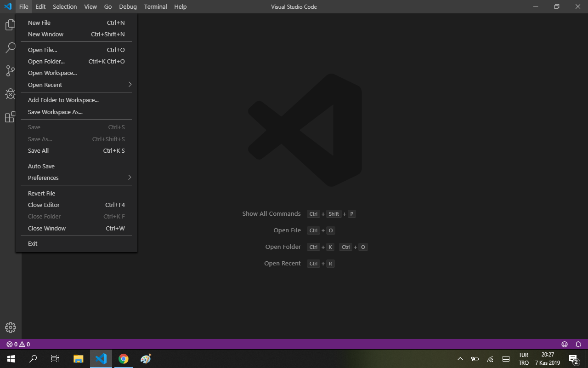Open the Search view in activity bar
Screen dimensions: 588x368
click(x=10, y=48)
